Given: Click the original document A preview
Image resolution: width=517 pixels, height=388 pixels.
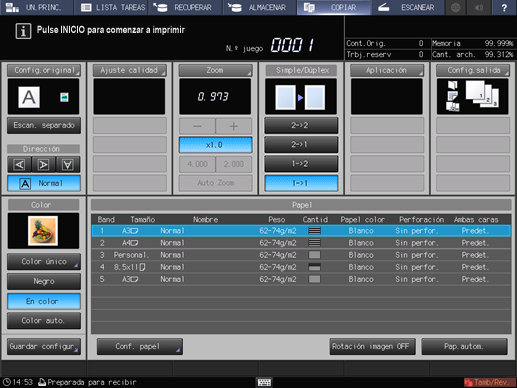Looking at the screenshot, I should point(29,97).
